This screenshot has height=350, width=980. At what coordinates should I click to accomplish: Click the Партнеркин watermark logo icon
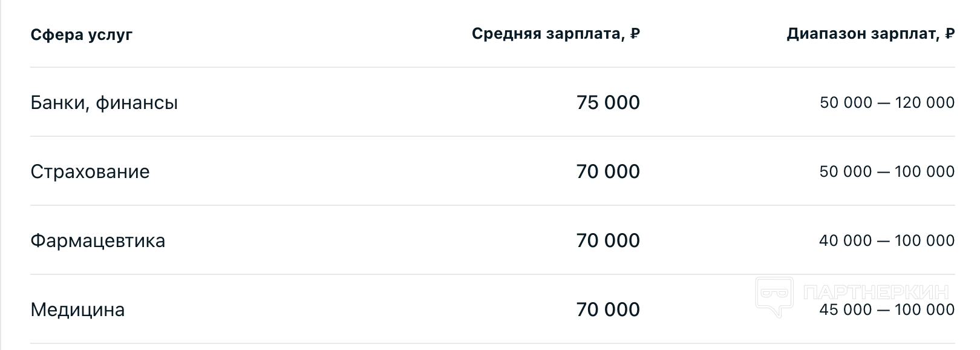point(774,295)
